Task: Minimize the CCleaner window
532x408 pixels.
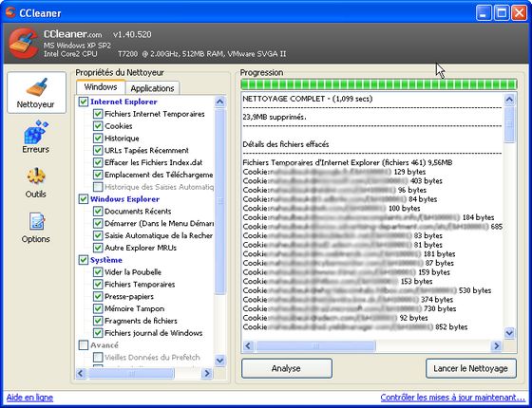Action: (x=484, y=13)
